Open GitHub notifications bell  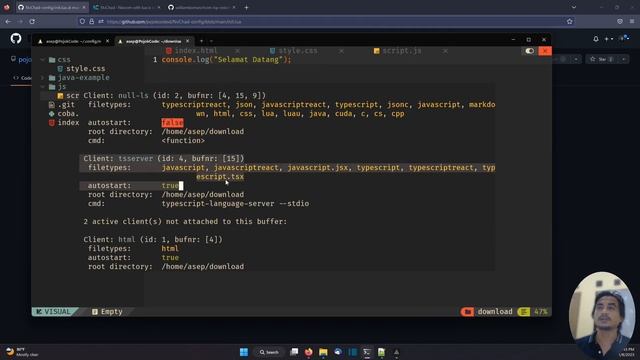[596, 39]
